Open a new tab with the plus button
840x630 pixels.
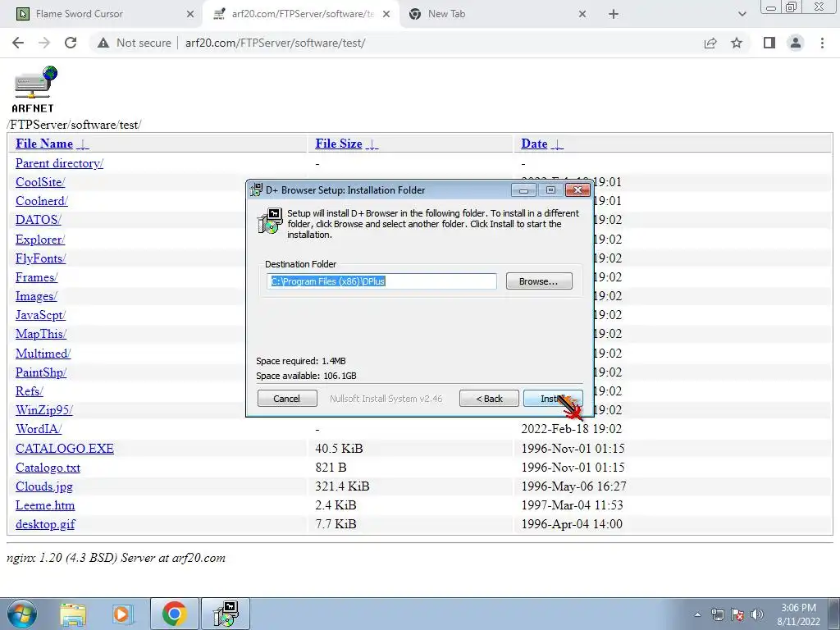point(614,14)
